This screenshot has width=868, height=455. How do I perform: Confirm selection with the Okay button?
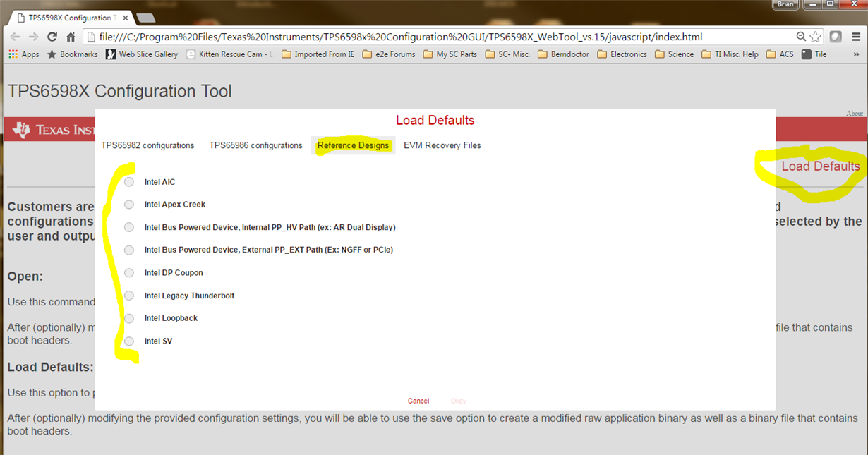458,401
